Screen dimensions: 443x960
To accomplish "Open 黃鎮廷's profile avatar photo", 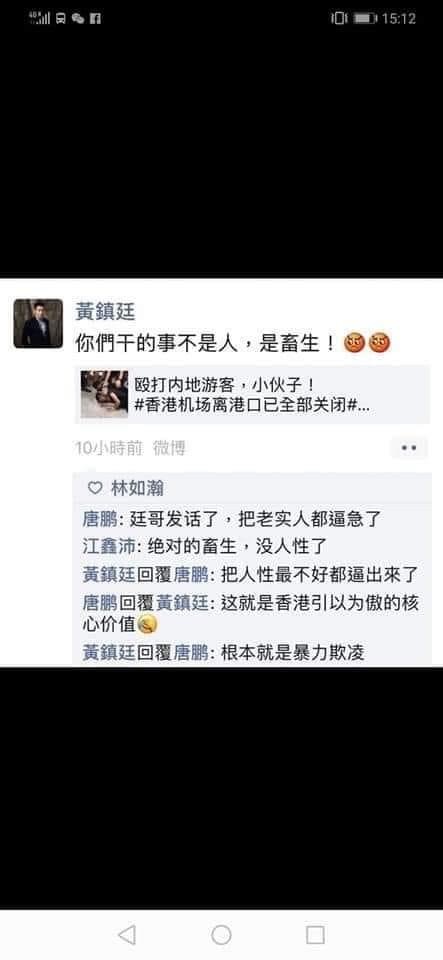I will [x=38, y=323].
